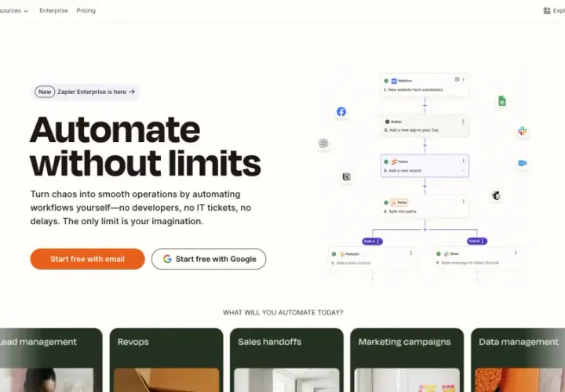Open the three-dot menu on Tables step
This screenshot has width=565, height=392.
pos(464,161)
